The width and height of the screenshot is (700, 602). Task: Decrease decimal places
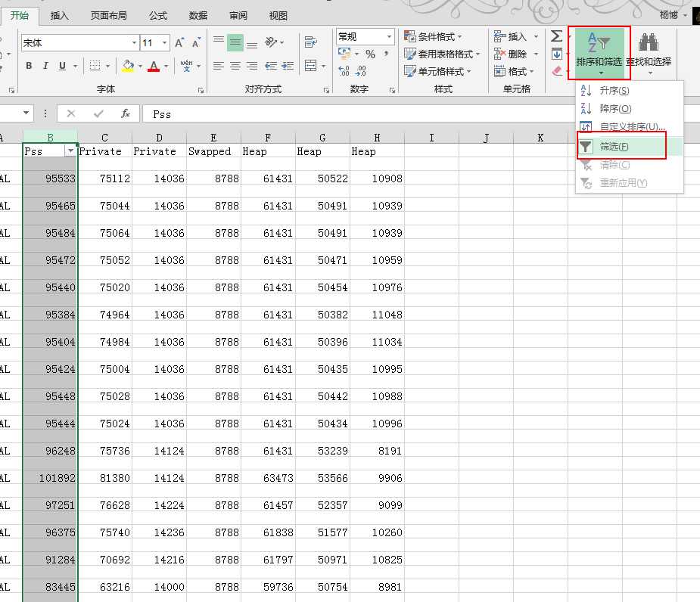(x=361, y=71)
